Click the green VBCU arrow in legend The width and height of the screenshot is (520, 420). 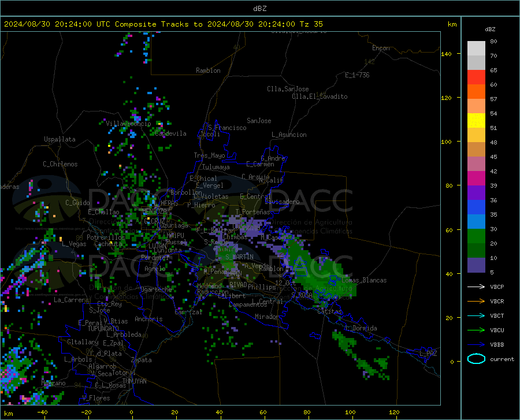pyautogui.click(x=476, y=330)
